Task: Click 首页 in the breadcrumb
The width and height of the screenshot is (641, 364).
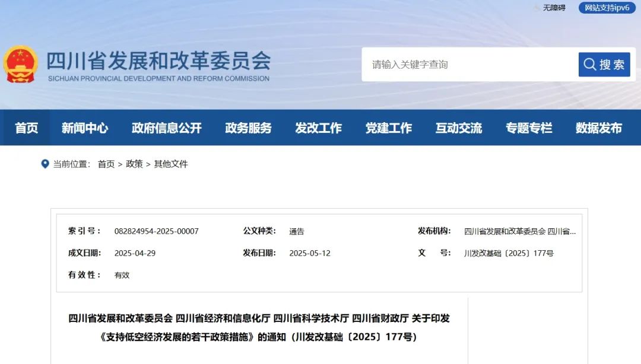Action: (106, 164)
